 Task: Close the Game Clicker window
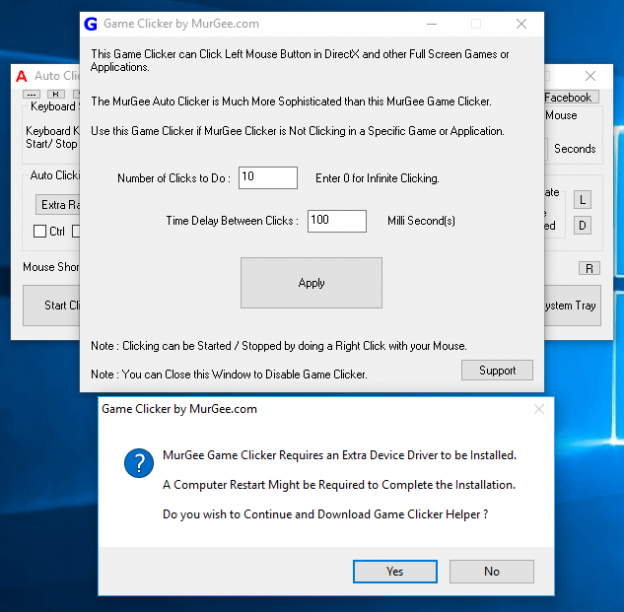tap(521, 24)
